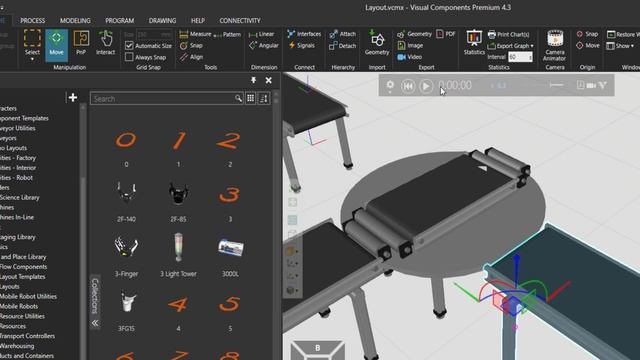640x360 pixels.
Task: Reset the simulation
Action: tap(407, 86)
